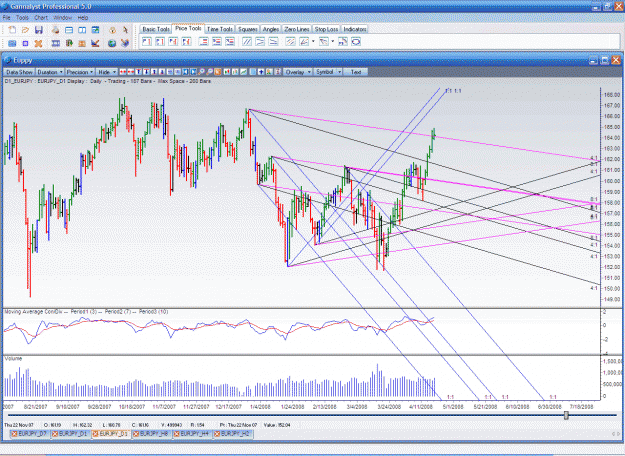The image size is (625, 456).
Task: Open the File menu
Action: (7, 18)
